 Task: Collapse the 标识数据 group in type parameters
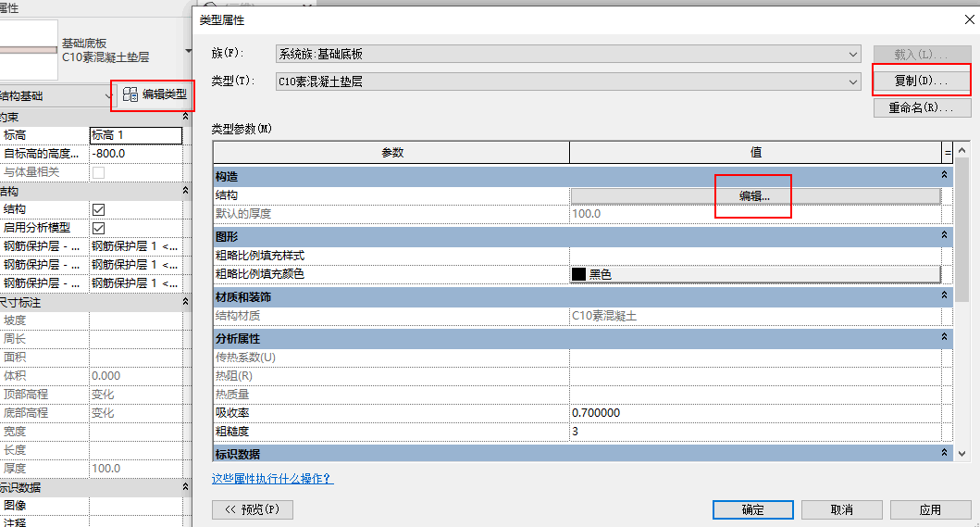pos(944,453)
